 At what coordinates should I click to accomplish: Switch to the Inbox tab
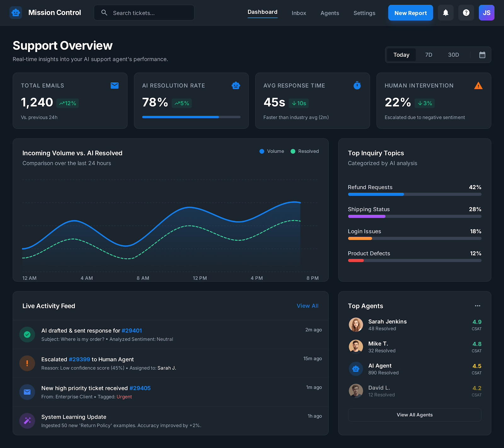(299, 13)
